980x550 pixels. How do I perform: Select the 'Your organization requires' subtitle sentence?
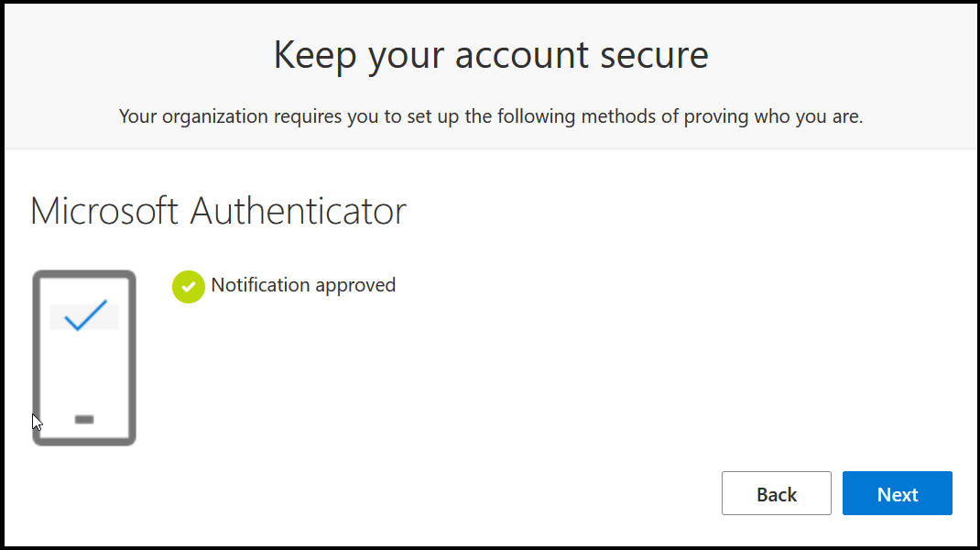[491, 116]
